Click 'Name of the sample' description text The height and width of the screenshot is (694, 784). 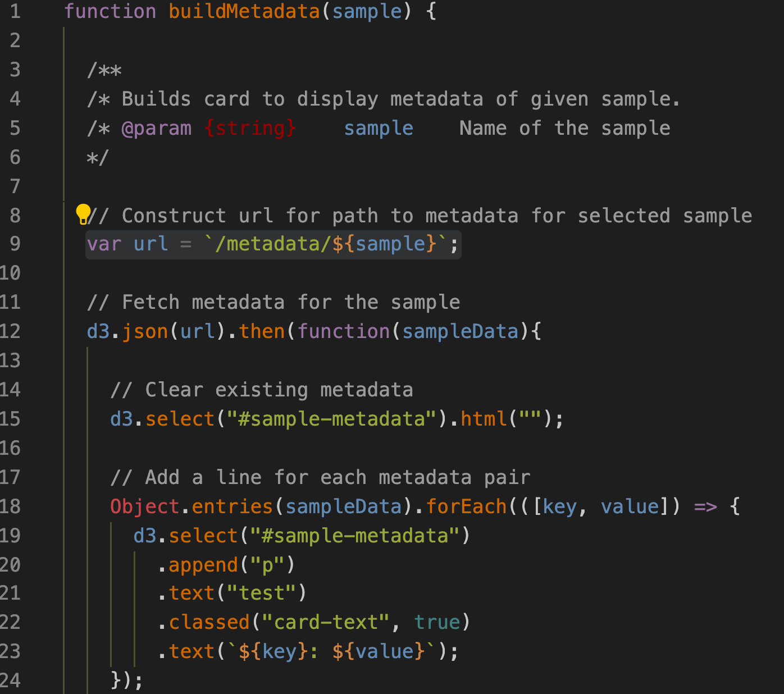click(x=565, y=129)
